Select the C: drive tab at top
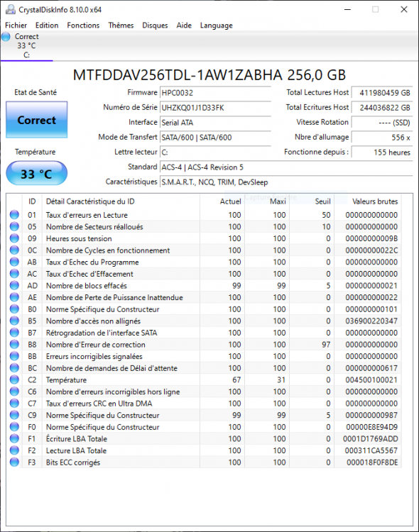Image resolution: width=419 pixels, height=532 pixels. point(26,46)
